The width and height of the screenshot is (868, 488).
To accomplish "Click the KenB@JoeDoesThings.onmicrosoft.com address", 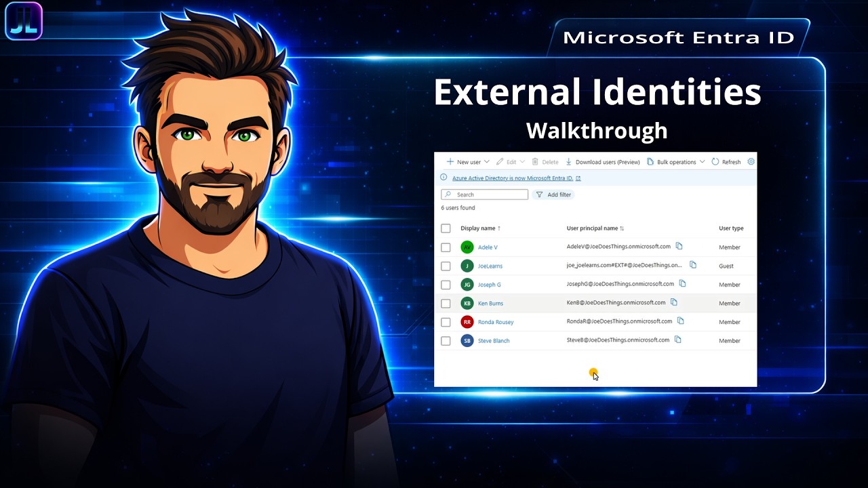I will (x=616, y=302).
